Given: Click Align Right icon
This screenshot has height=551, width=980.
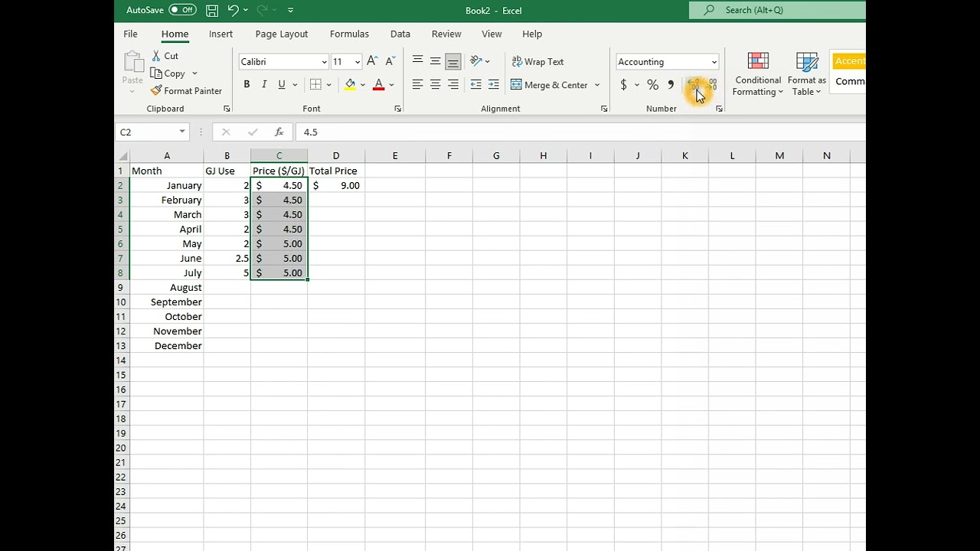Looking at the screenshot, I should (453, 85).
